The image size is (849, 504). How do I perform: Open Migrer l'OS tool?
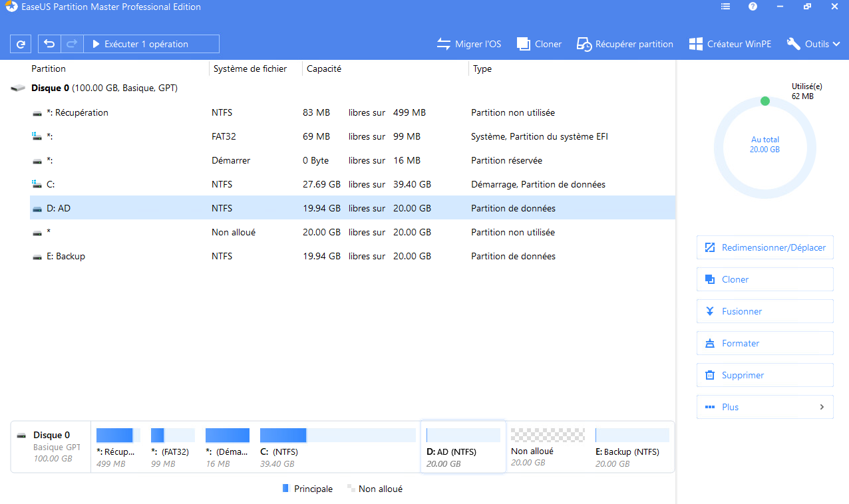(468, 44)
